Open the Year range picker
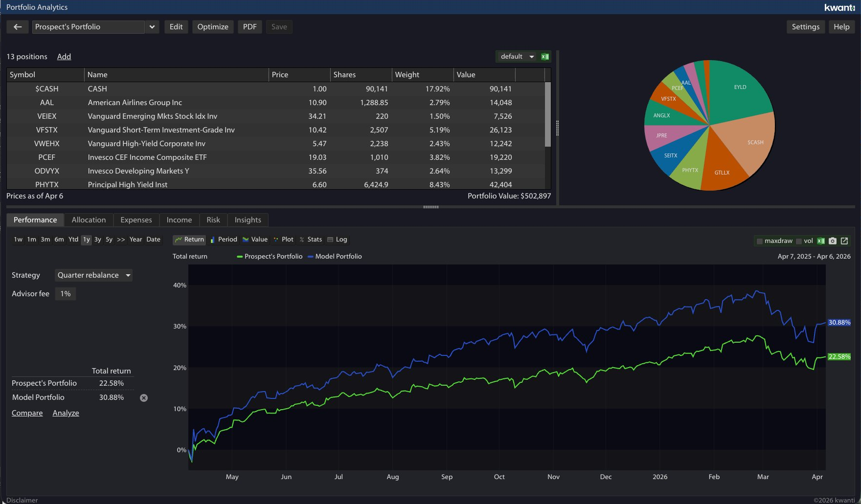861x504 pixels. tap(136, 240)
